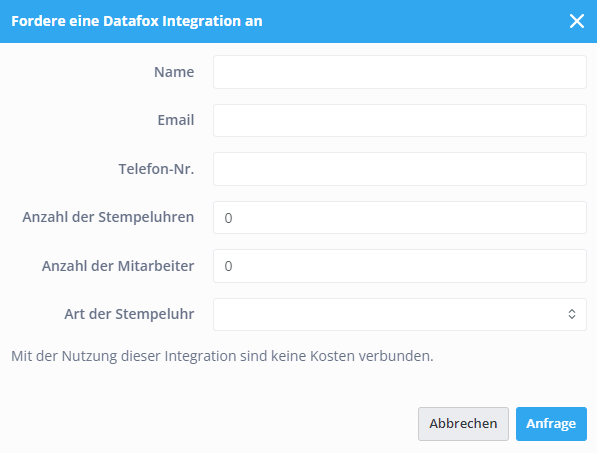This screenshot has width=597, height=453.
Task: Focus the Email input field
Action: point(400,120)
